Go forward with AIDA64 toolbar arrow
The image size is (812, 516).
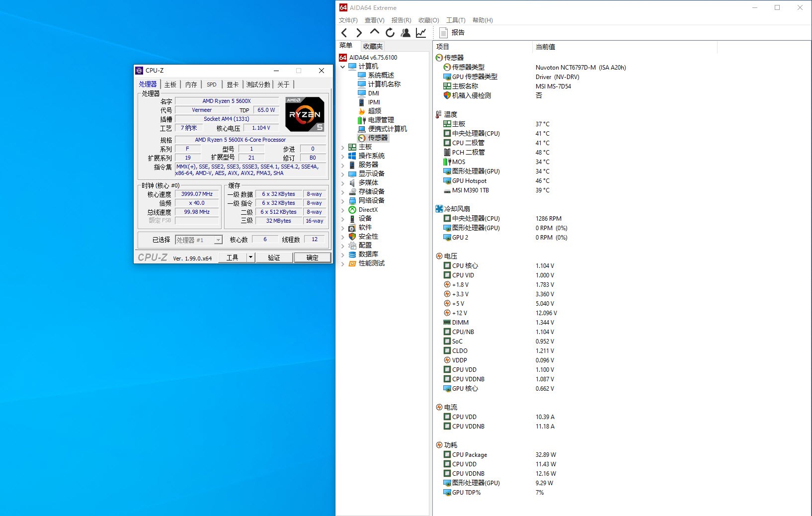click(359, 33)
